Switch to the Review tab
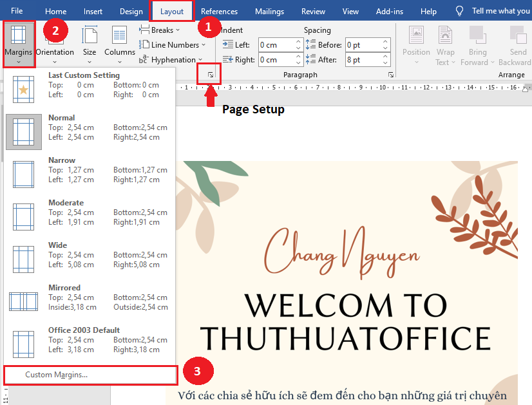This screenshot has width=532, height=405. point(313,11)
